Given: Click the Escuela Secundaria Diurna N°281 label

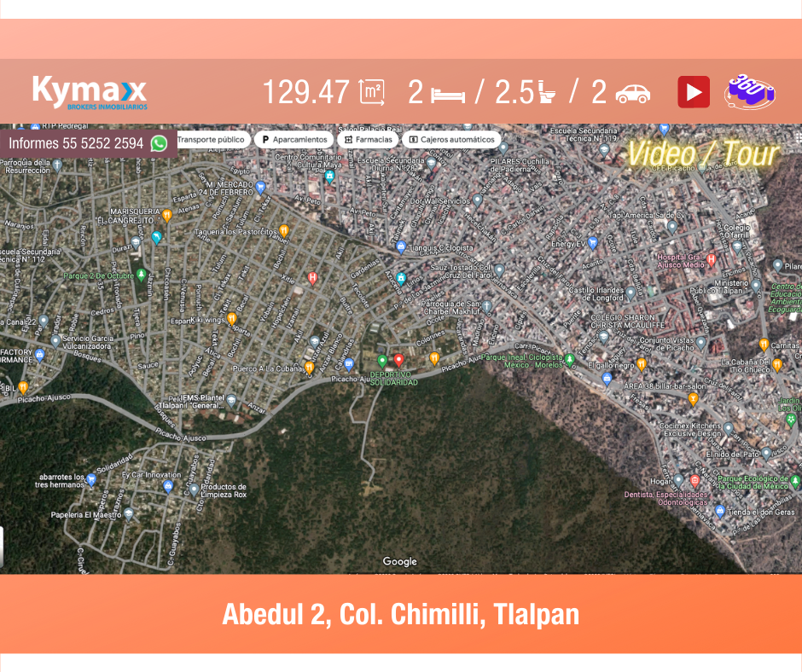Looking at the screenshot, I should pyautogui.click(x=392, y=165).
